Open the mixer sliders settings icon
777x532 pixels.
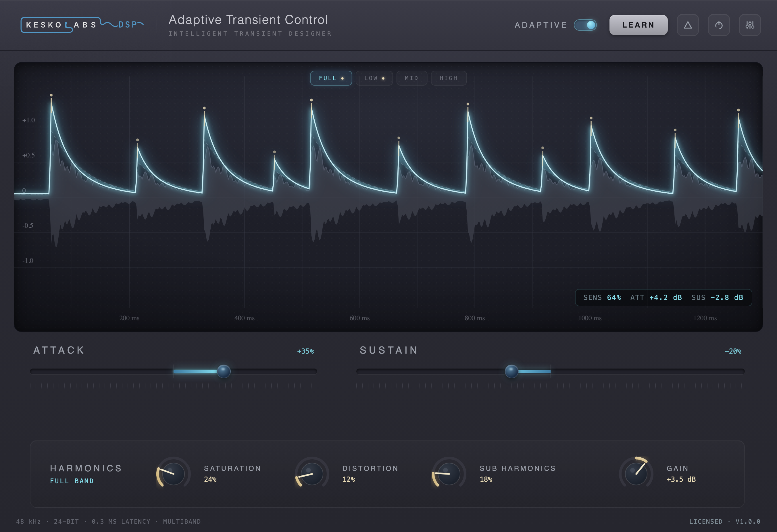click(x=750, y=25)
